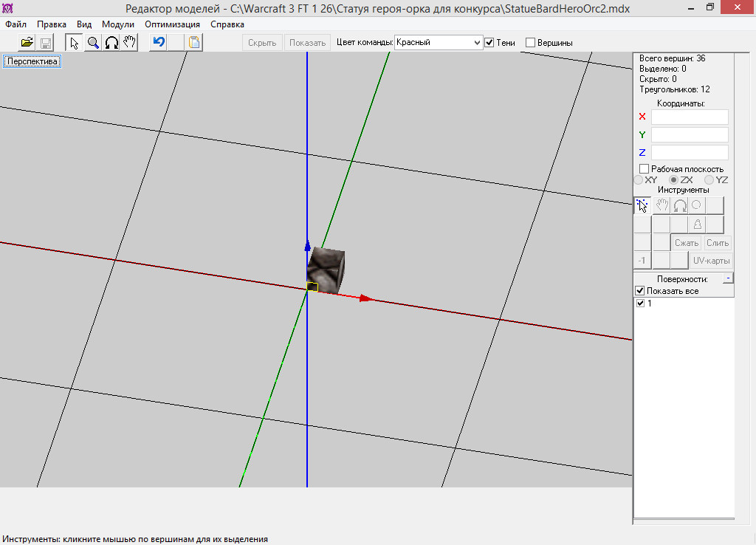Click the textured cube model in viewport
Viewport: 756px width, 545px height.
pos(326,270)
